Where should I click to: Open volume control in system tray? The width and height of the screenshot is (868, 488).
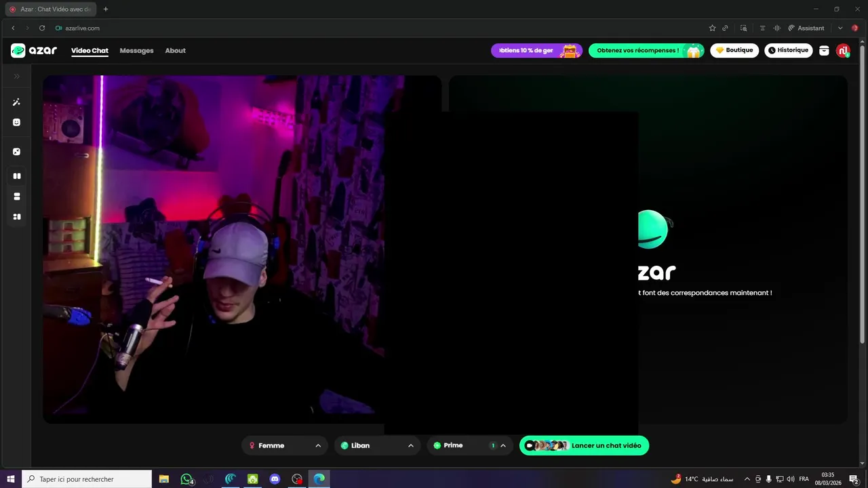tap(791, 479)
